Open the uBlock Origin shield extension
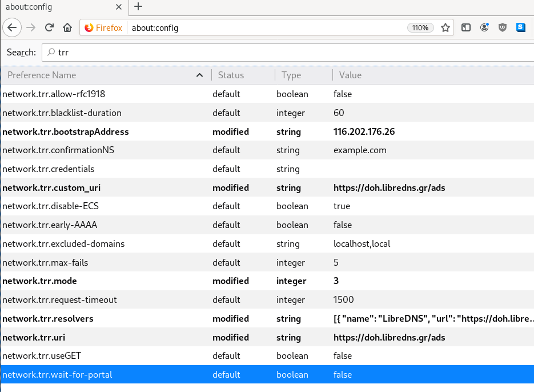The height and width of the screenshot is (392, 534). [x=503, y=27]
